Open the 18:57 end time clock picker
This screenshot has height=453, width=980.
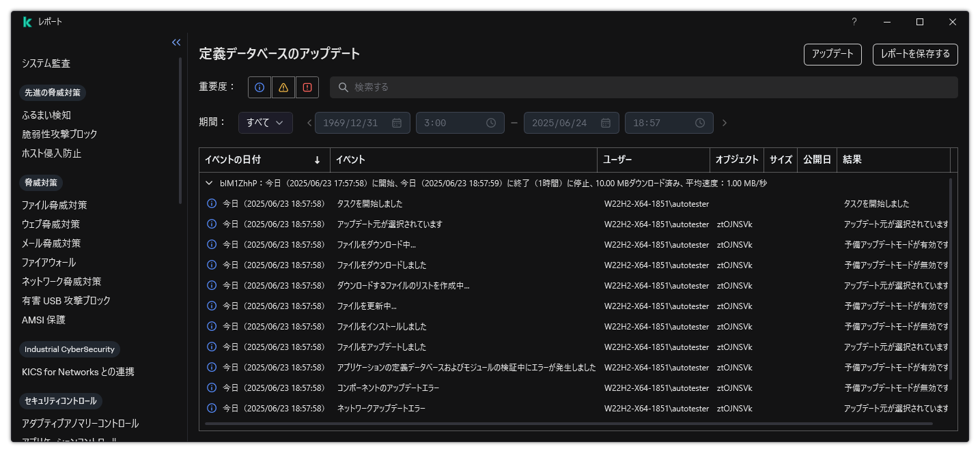coord(699,123)
